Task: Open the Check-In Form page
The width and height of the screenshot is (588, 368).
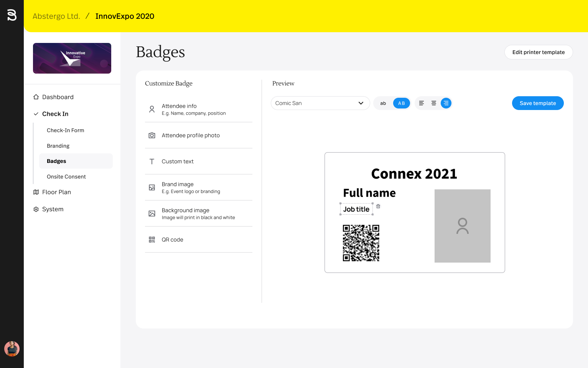Action: tap(66, 130)
